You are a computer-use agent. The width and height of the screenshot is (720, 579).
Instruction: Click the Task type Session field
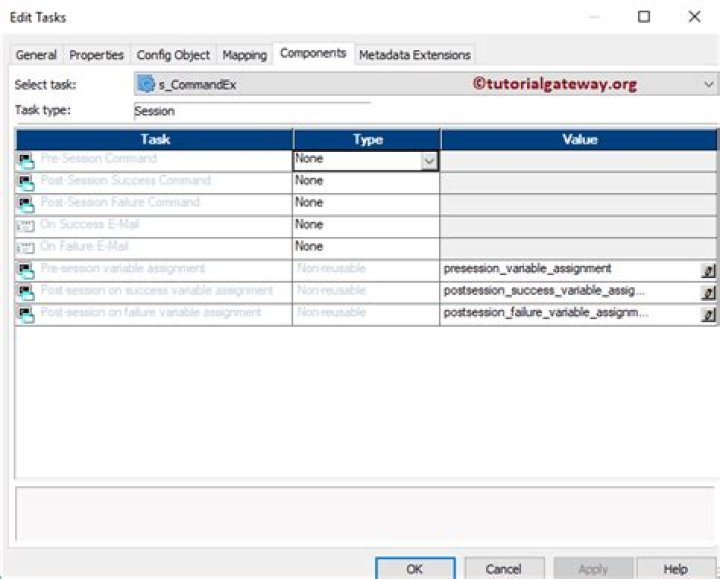point(250,110)
